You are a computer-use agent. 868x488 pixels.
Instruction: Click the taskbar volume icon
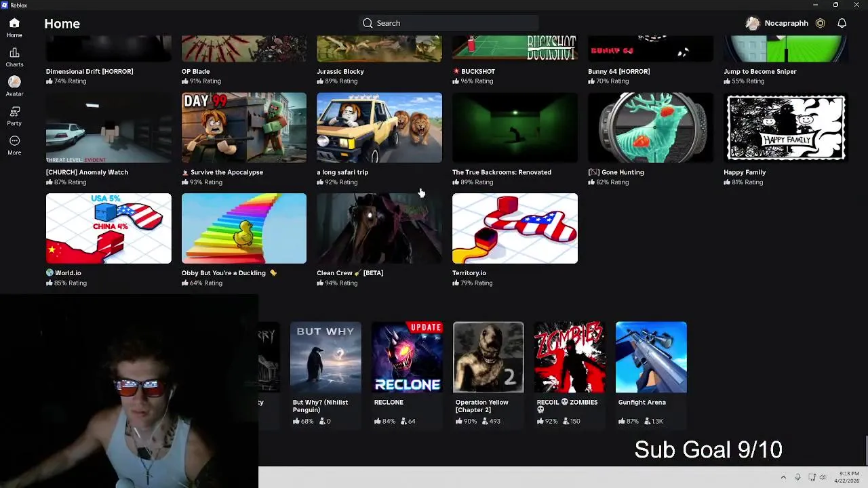click(x=823, y=477)
